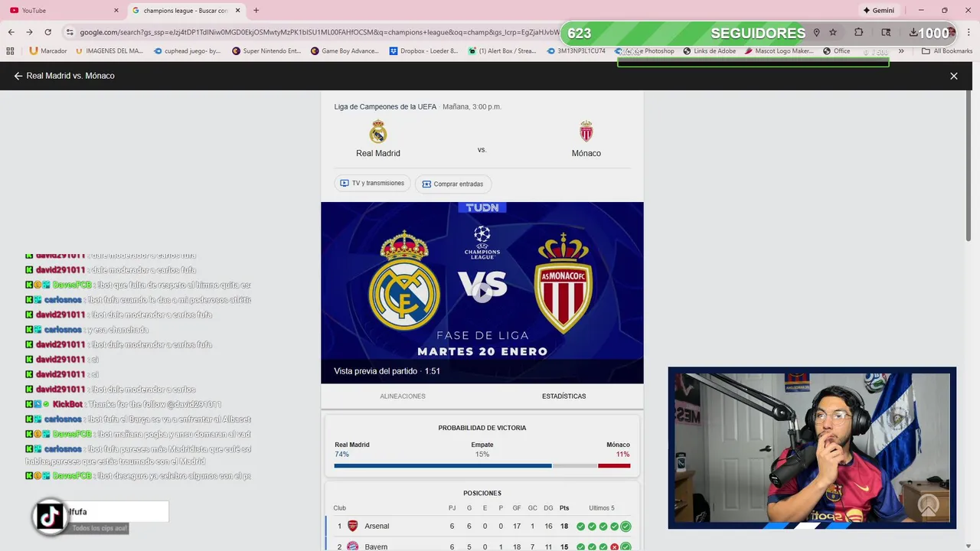This screenshot has height=551, width=980.
Task: Reload the current page
Action: [x=47, y=32]
